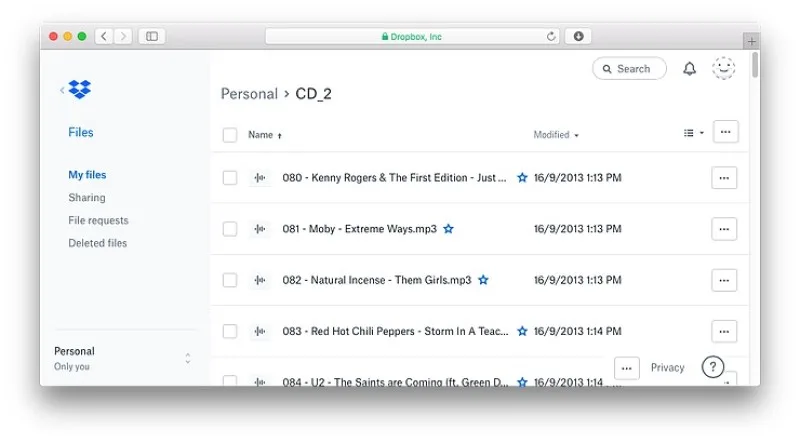Open notifications bell
The image size is (800, 443).
[x=689, y=68]
